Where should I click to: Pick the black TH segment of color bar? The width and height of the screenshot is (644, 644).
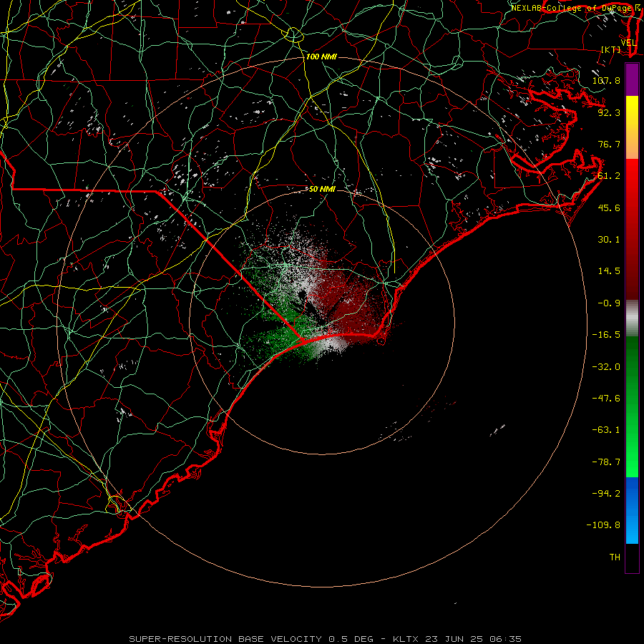(632, 558)
